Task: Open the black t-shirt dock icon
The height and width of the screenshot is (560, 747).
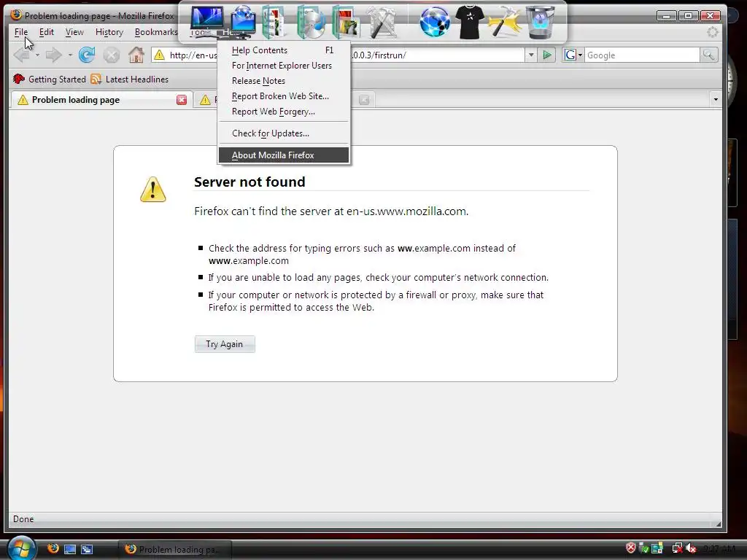Action: tap(469, 22)
